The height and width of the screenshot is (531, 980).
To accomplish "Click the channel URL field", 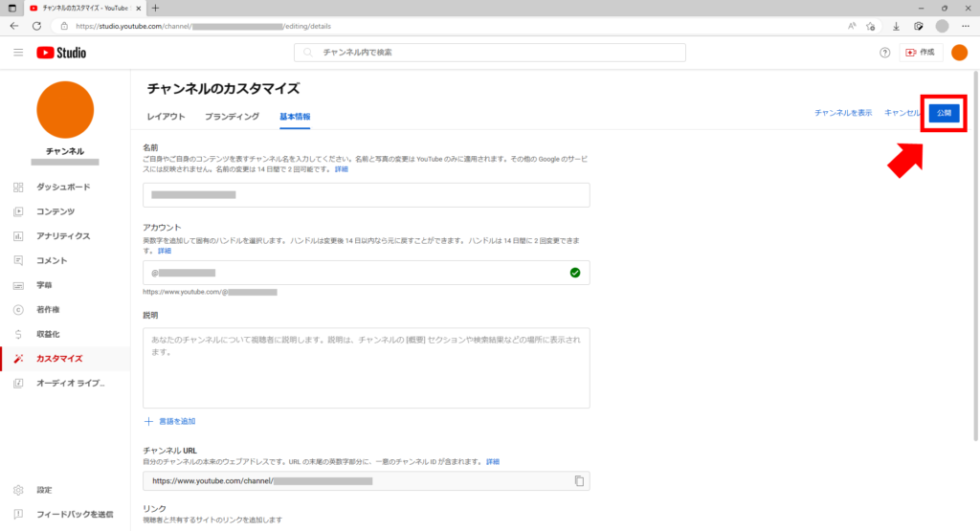I will pyautogui.click(x=367, y=481).
